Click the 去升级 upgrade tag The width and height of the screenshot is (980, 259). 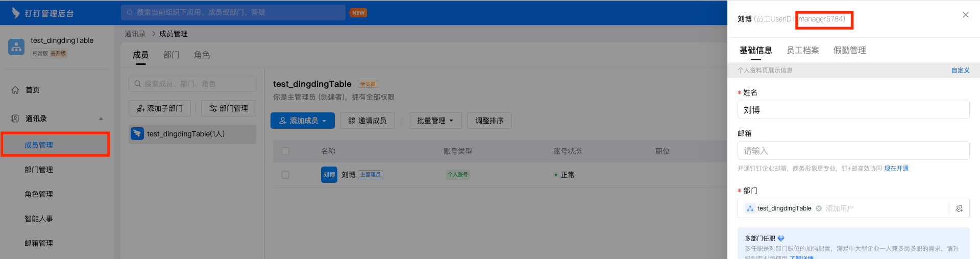tap(58, 53)
